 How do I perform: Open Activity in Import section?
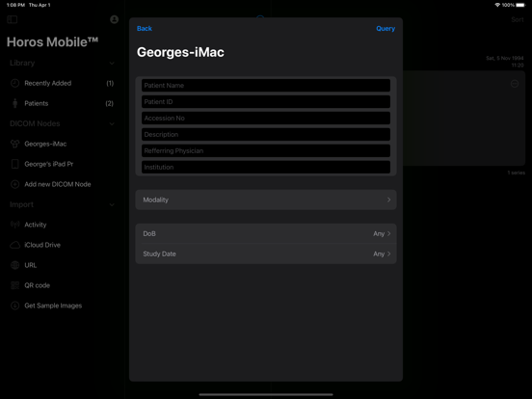tap(62, 225)
